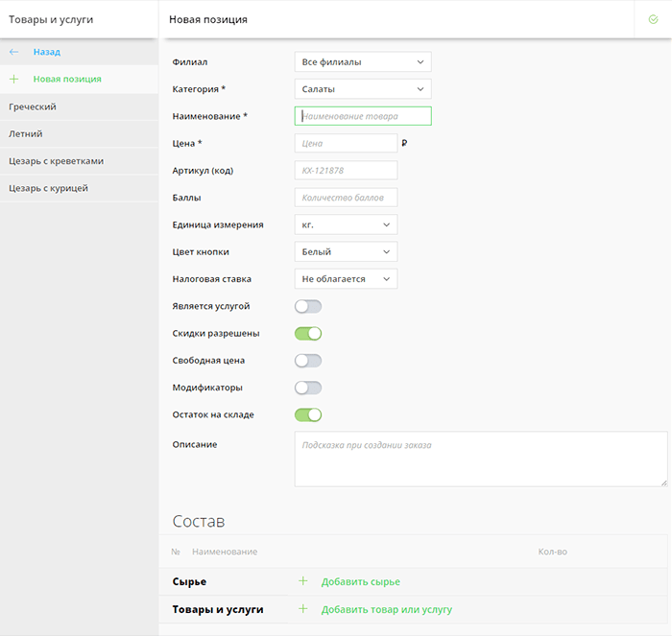Click the back arrow icon beside Назад

coord(13,52)
